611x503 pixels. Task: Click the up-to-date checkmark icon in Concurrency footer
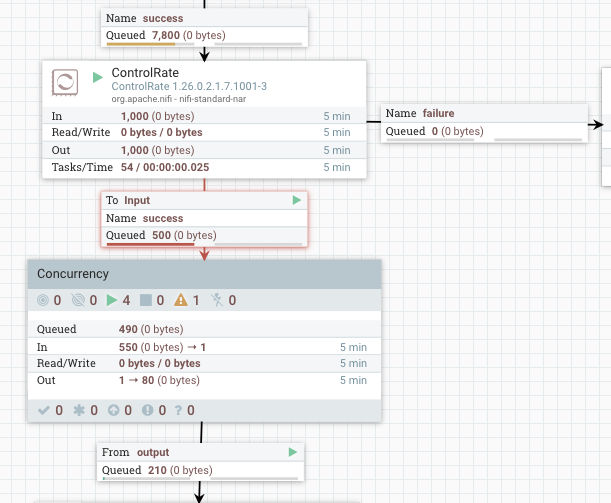[x=44, y=410]
